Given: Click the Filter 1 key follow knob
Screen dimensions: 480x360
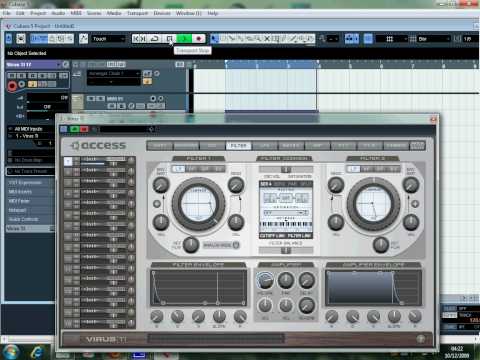Looking at the screenshot, I should point(191,245).
